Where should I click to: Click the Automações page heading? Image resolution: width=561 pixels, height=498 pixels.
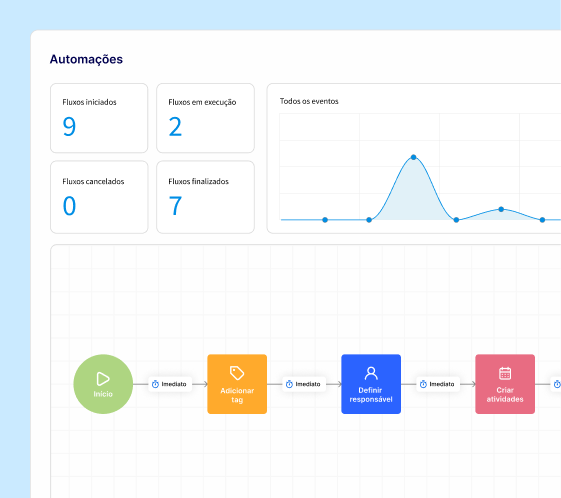coord(86,59)
